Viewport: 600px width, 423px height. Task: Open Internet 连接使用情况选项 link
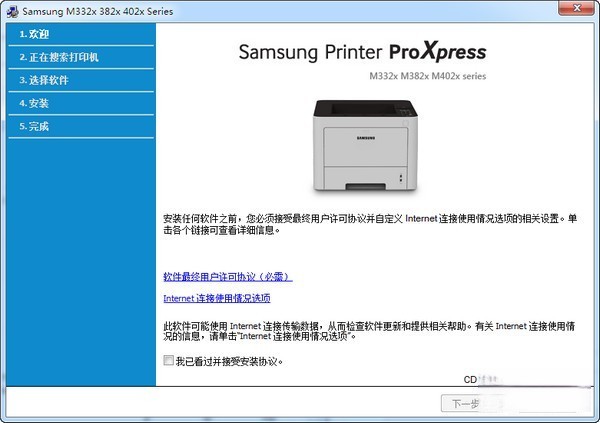coord(217,298)
